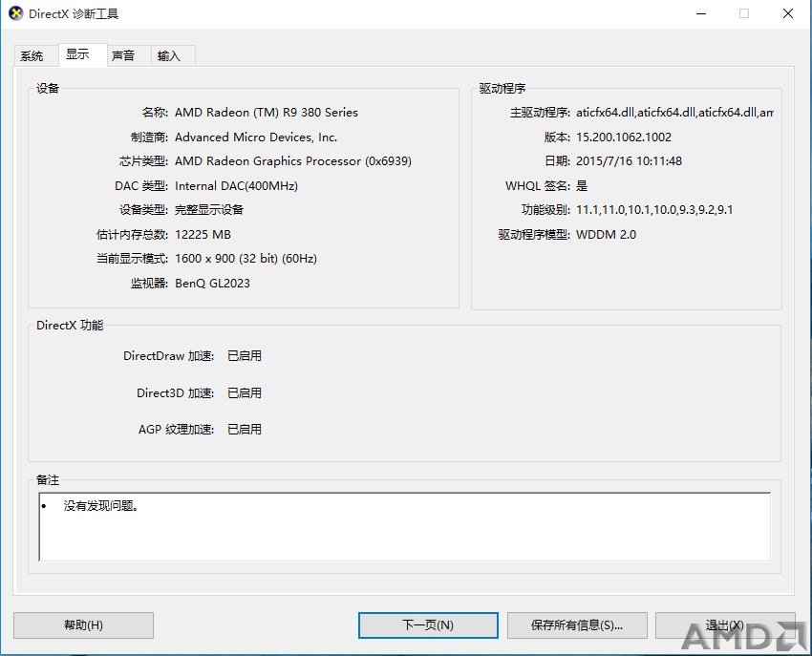The image size is (812, 656).
Task: Click the 功能级别 label
Action: [x=545, y=210]
